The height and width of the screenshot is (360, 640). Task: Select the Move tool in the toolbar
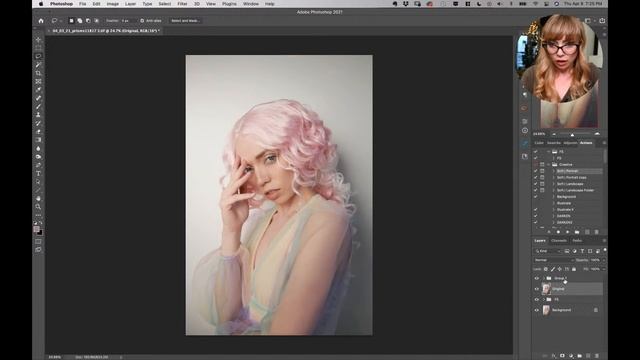click(38, 40)
